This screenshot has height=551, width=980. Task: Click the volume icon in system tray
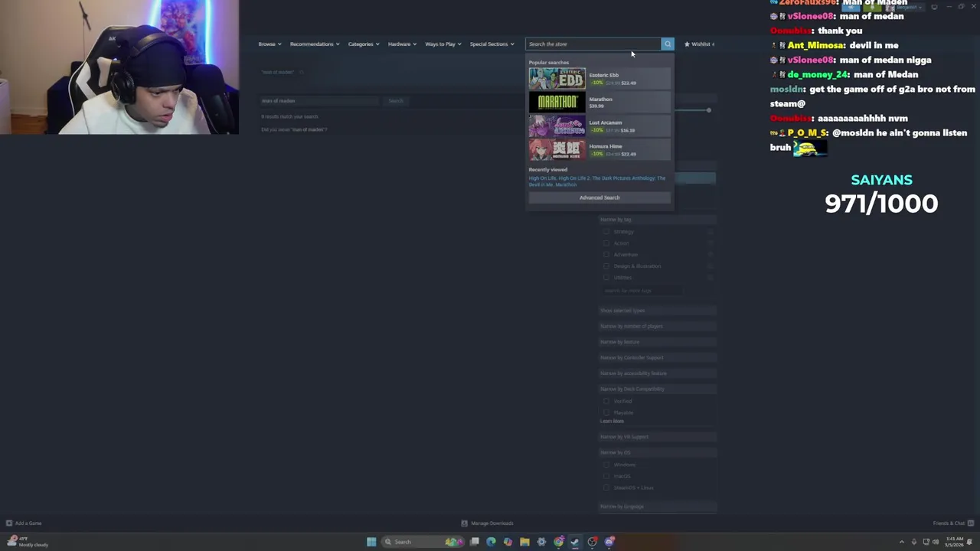click(x=936, y=542)
